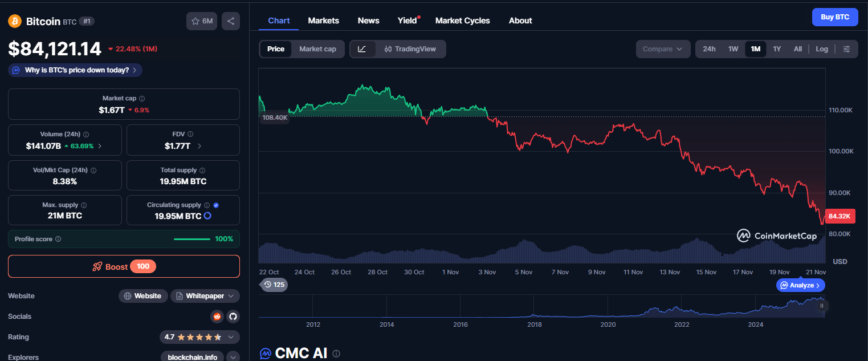This screenshot has height=361, width=868.
Task: Open 'Why is BTC's price down today?' link
Action: point(74,70)
